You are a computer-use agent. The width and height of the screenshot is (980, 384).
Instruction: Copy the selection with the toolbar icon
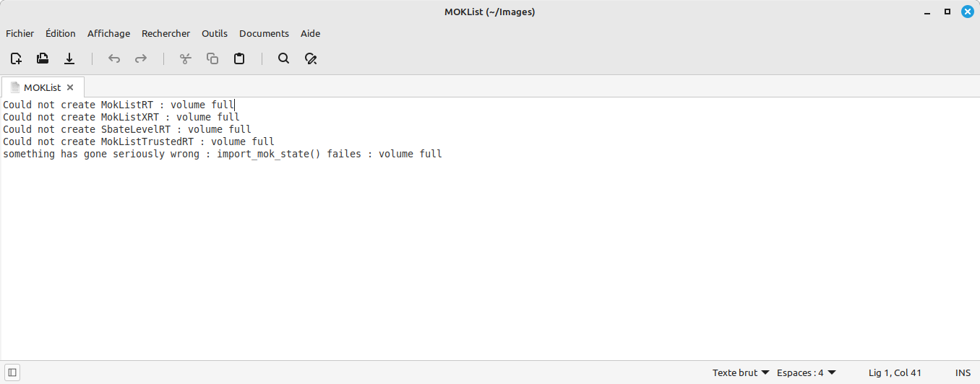tap(212, 58)
